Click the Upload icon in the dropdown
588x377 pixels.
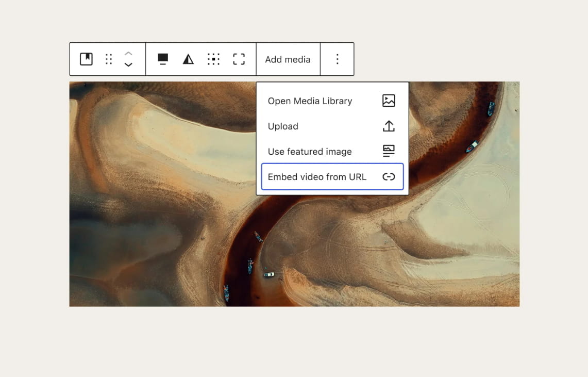pos(389,126)
